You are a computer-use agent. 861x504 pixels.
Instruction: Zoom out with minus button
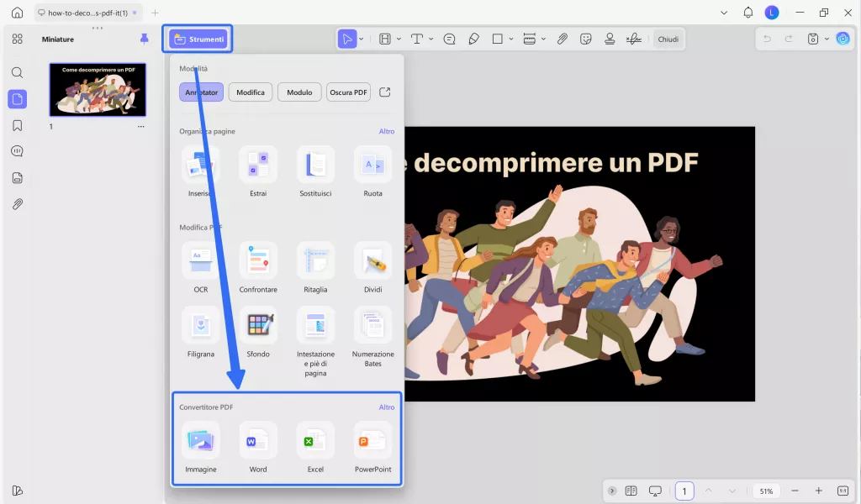click(795, 491)
